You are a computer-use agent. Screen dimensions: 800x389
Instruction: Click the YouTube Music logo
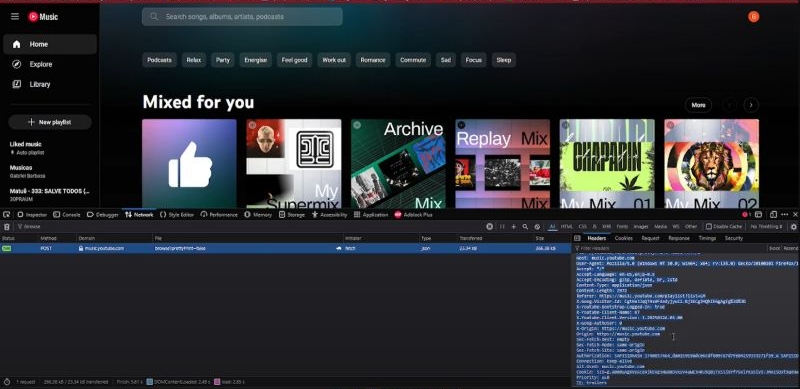point(43,17)
